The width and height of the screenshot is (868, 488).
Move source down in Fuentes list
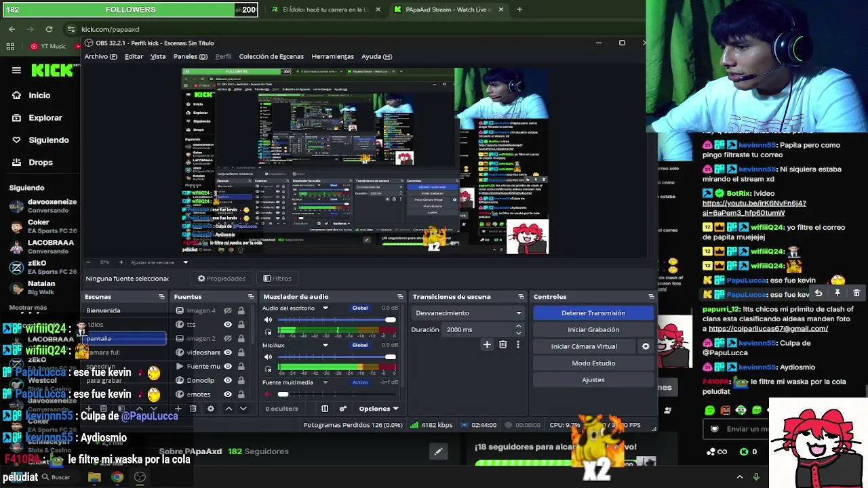pos(243,409)
